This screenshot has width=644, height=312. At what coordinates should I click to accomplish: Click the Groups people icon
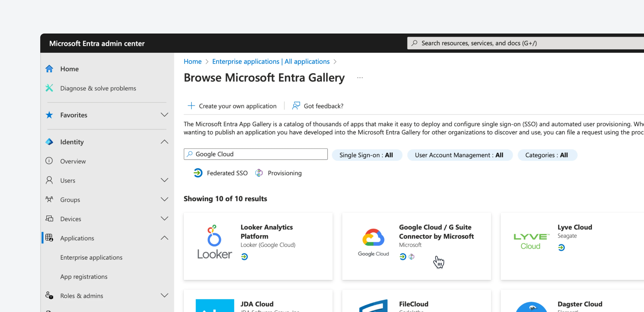pos(49,199)
